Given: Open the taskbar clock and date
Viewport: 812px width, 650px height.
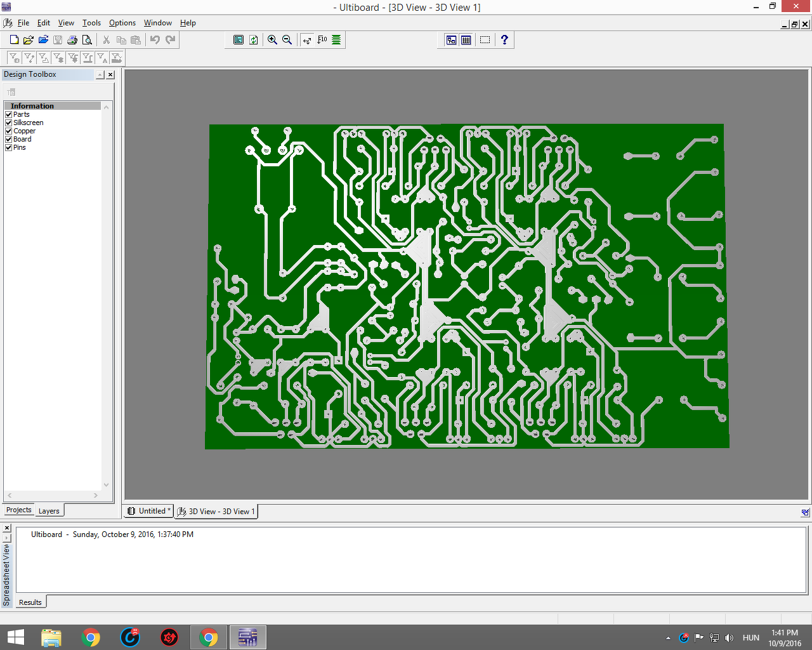Looking at the screenshot, I should pos(785,638).
